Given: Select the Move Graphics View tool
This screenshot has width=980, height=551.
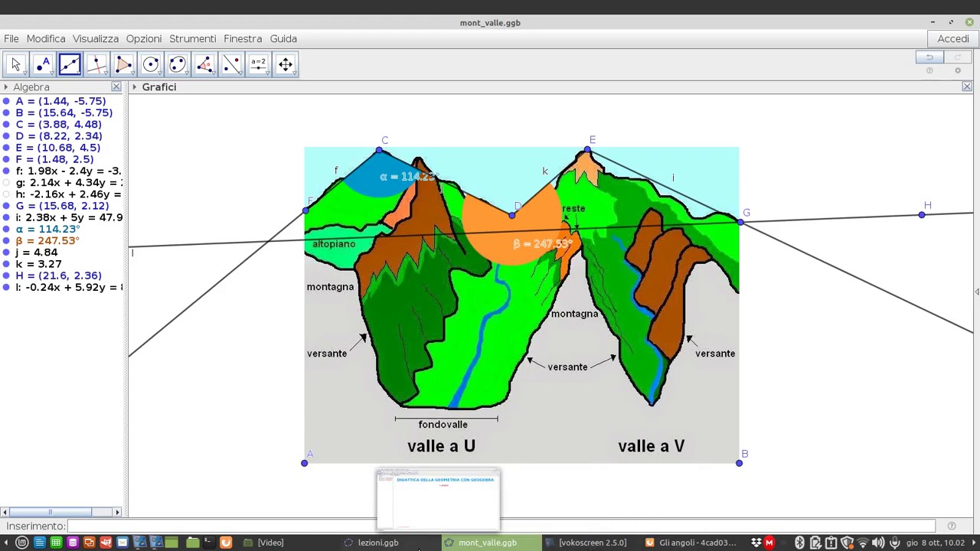Looking at the screenshot, I should pyautogui.click(x=285, y=64).
